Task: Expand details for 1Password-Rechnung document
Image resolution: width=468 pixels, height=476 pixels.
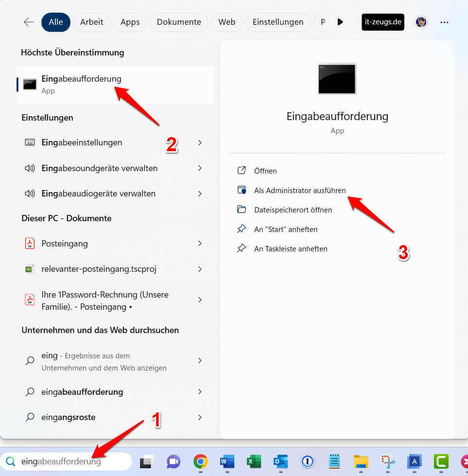Action: [x=200, y=300]
